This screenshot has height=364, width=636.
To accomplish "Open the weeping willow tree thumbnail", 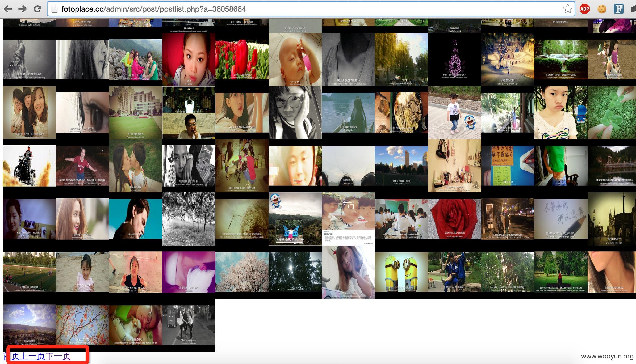I will click(401, 60).
